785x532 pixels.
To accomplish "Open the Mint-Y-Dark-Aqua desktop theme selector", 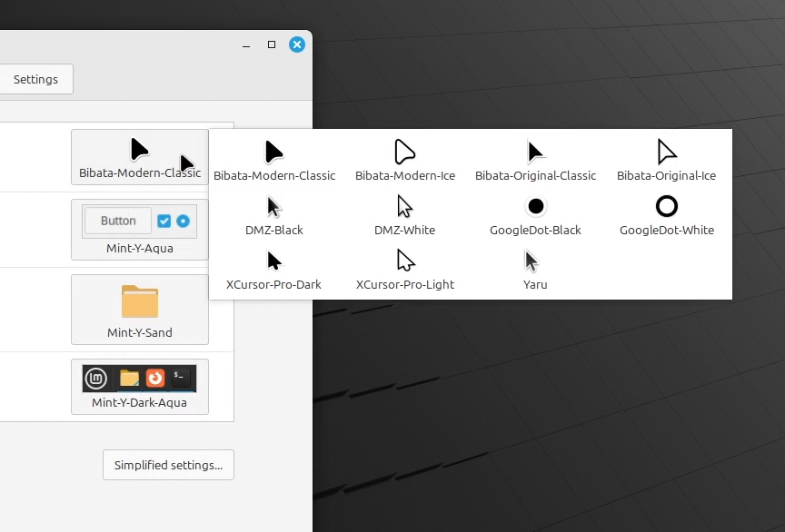I will click(x=139, y=387).
